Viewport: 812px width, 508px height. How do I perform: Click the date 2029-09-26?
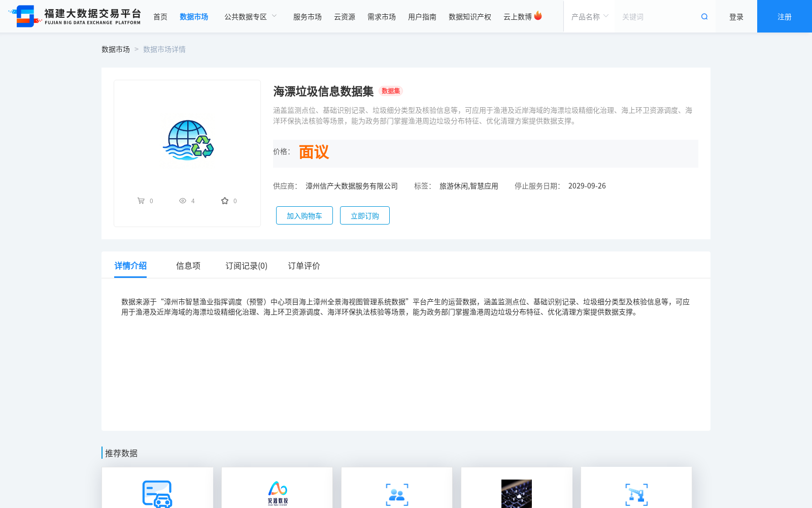[x=587, y=186]
